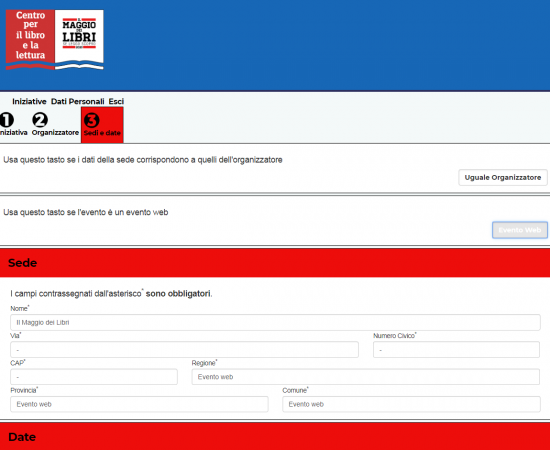Image resolution: width=550 pixels, height=450 pixels.
Task: Click the Date section header
Action: [275, 436]
